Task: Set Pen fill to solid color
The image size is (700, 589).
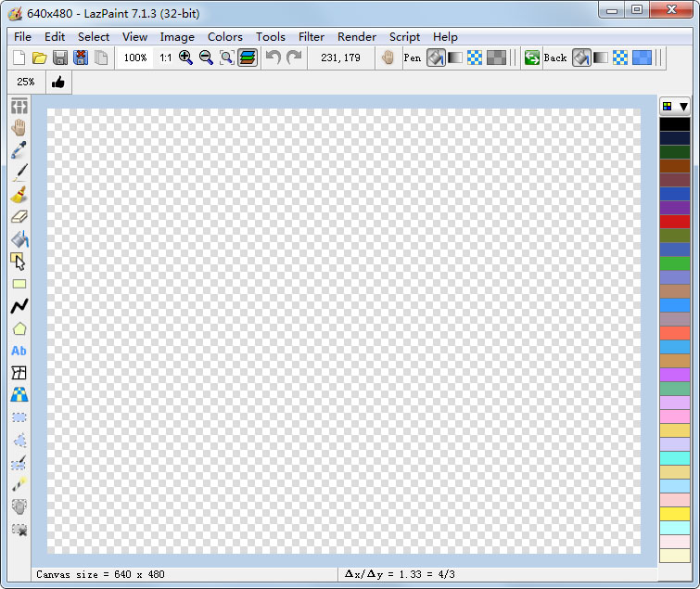Action: (x=436, y=58)
